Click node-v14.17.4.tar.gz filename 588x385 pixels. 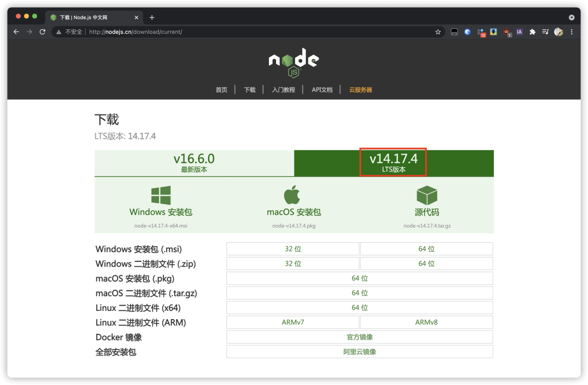[427, 226]
